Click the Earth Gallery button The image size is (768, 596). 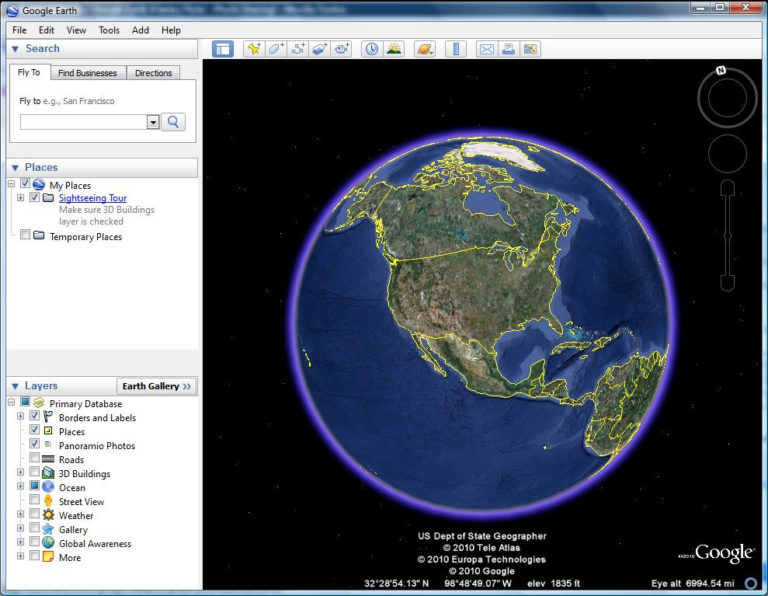click(156, 386)
